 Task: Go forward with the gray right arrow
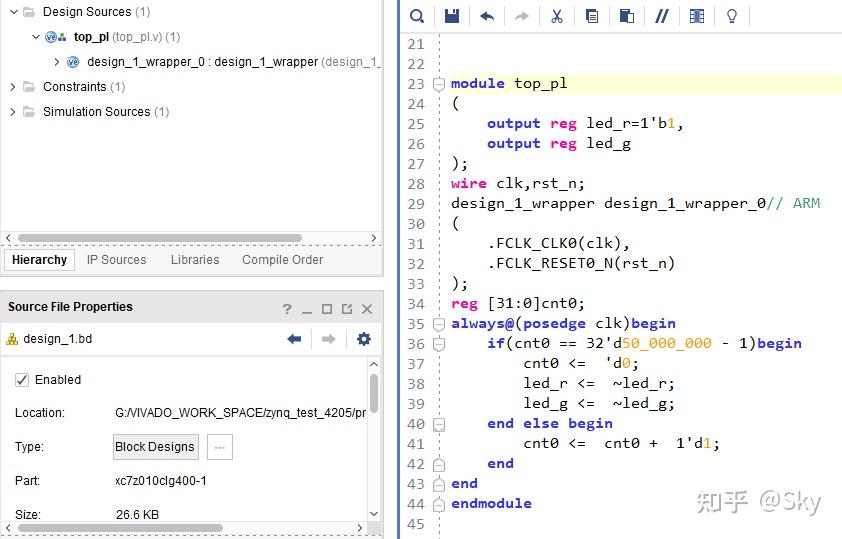click(x=328, y=339)
